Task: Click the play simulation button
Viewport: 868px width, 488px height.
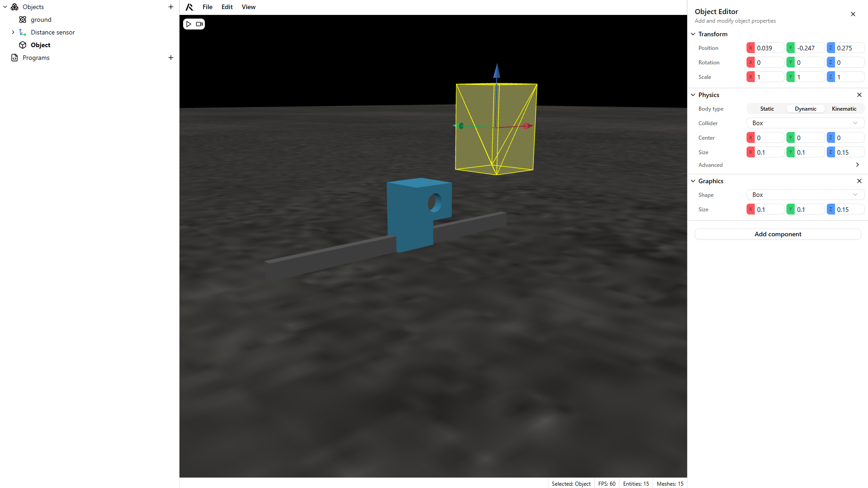Action: (189, 24)
